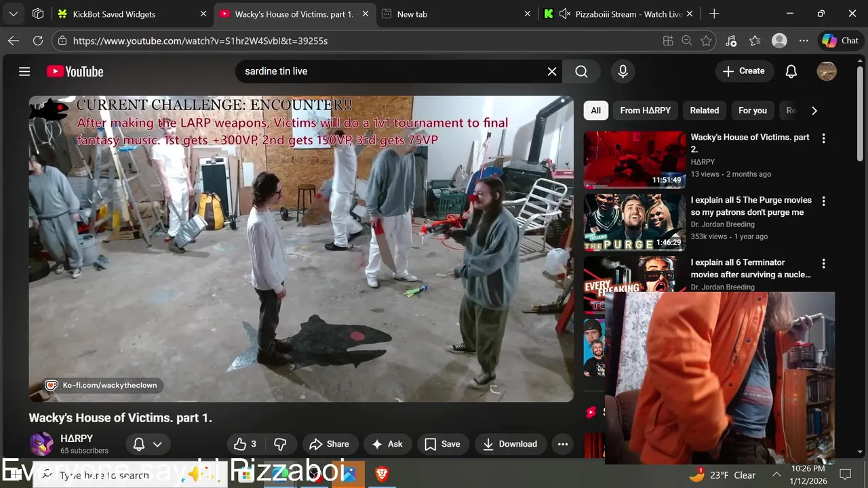Click the Ask button under the video
Screen dimensions: 868x488
[387, 444]
